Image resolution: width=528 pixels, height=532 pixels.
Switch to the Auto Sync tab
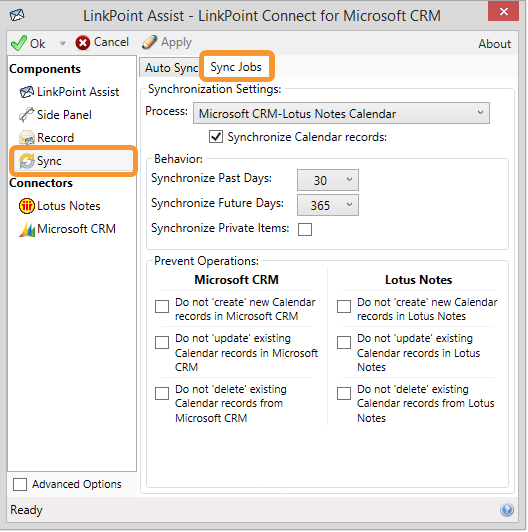(x=171, y=68)
